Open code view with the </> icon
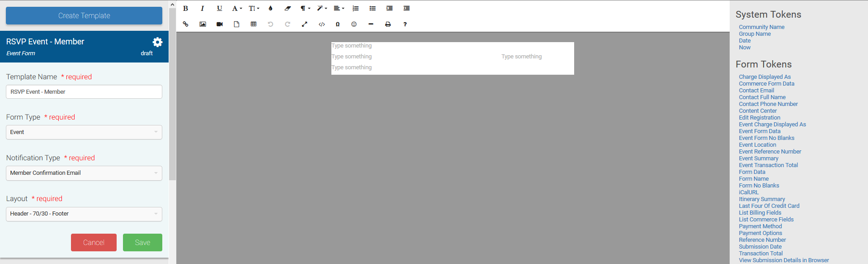The height and width of the screenshot is (264, 868). click(321, 24)
